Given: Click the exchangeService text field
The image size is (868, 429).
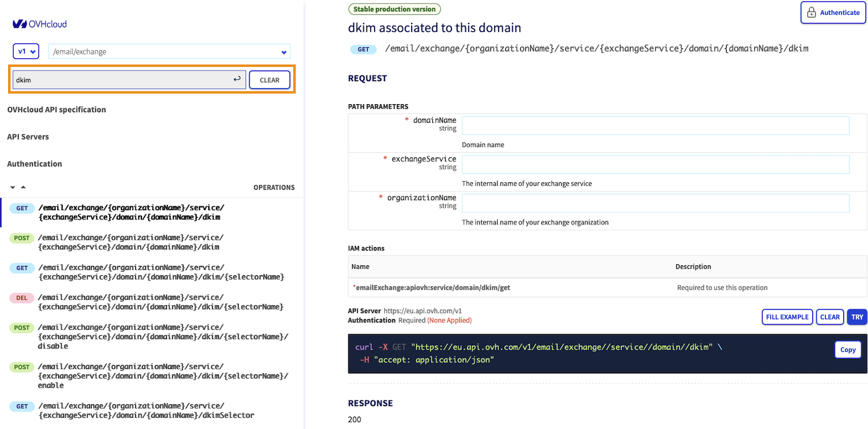Looking at the screenshot, I should click(655, 165).
